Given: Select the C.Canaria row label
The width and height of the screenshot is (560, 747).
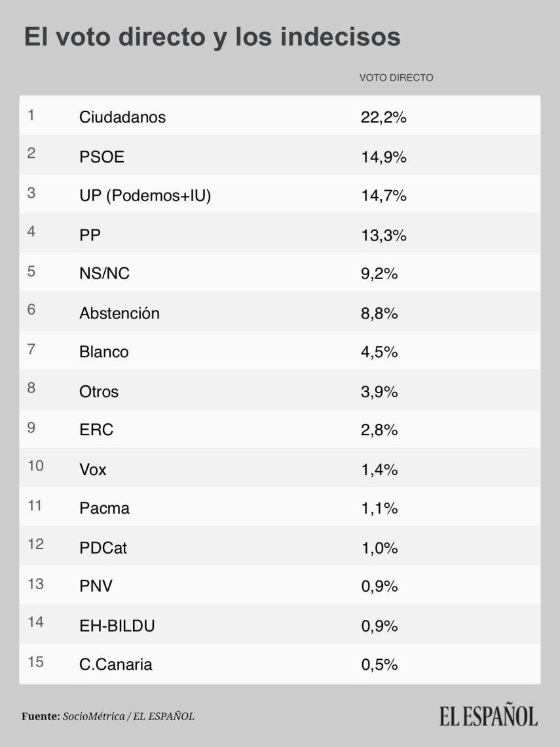Looking at the screenshot, I should [115, 664].
